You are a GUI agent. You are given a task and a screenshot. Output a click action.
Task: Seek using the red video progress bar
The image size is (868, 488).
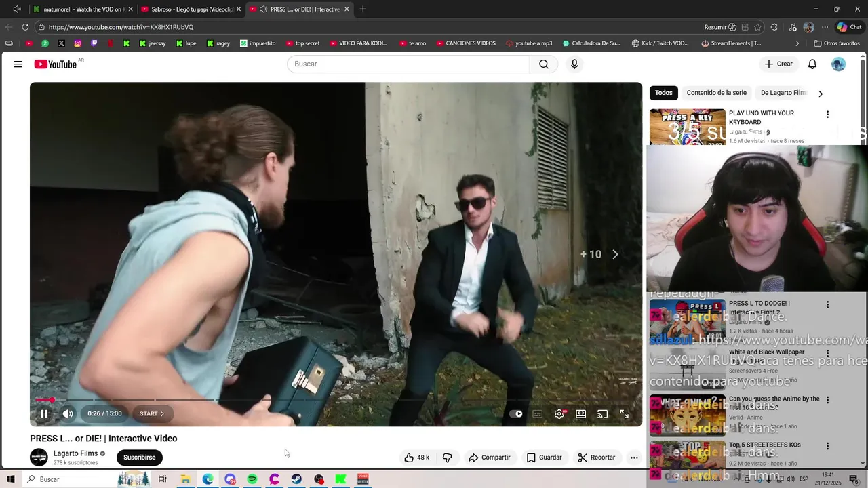click(336, 400)
